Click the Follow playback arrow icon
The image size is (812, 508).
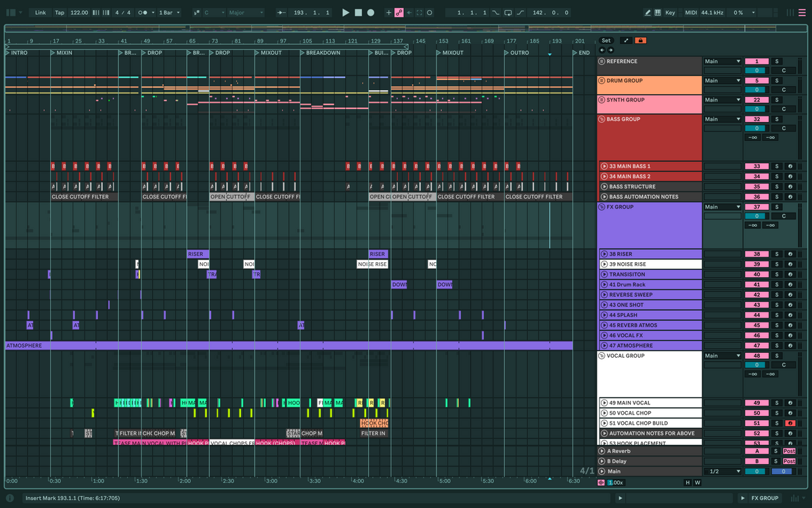410,12
